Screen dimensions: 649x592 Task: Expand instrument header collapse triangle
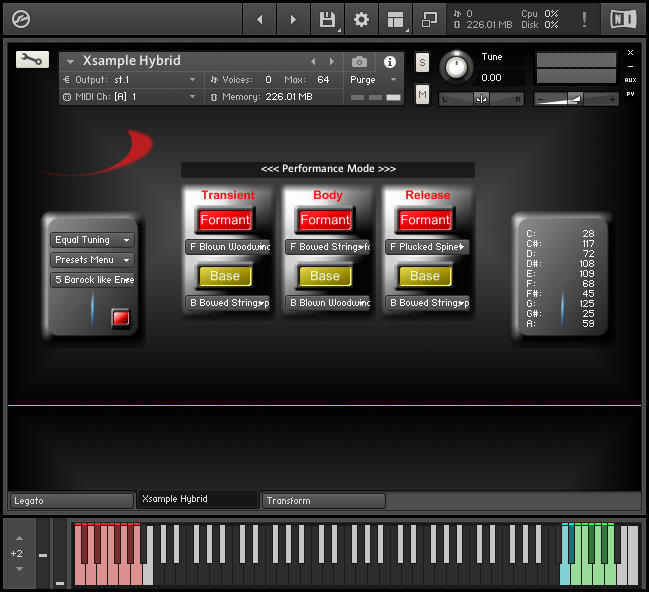tap(70, 62)
